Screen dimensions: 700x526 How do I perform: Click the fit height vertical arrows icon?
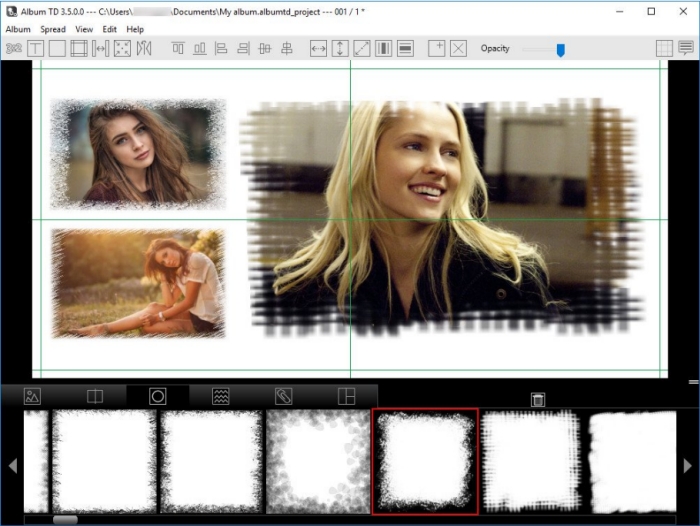[340, 48]
